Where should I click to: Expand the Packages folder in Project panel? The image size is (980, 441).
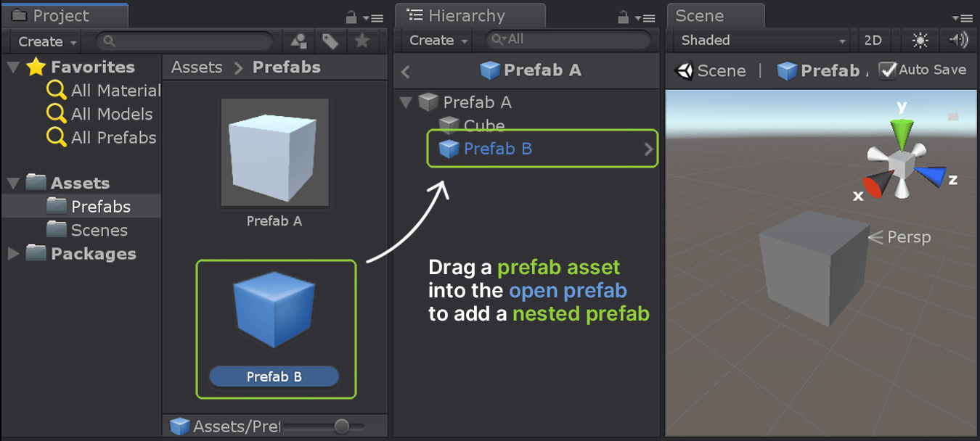click(x=12, y=254)
